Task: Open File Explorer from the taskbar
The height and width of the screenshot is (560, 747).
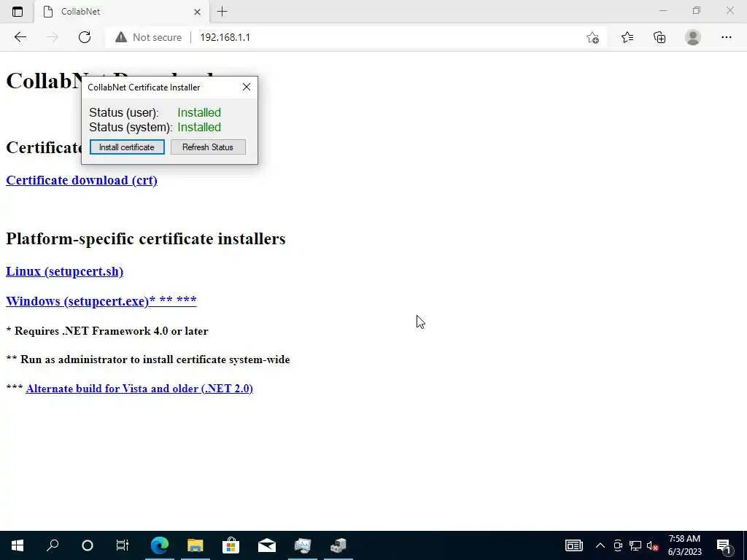Action: [196, 545]
